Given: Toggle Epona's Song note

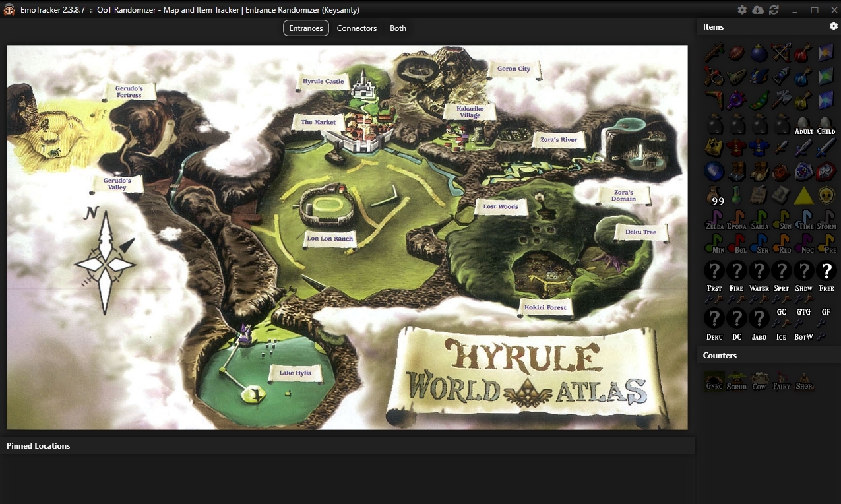Looking at the screenshot, I should (737, 219).
